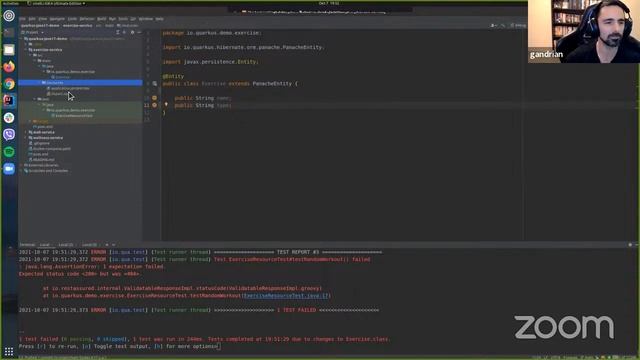Open docker-compose.yaml in project tree
The height and width of the screenshot is (360, 640).
[51, 149]
